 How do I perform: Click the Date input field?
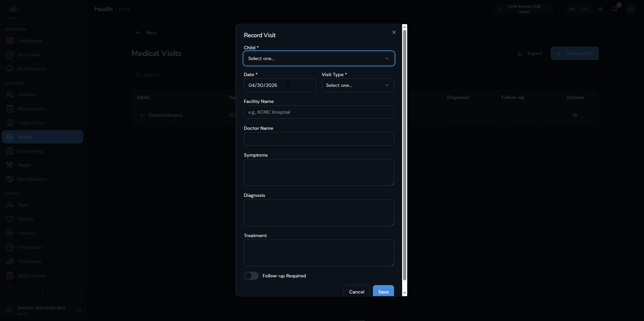(x=280, y=85)
